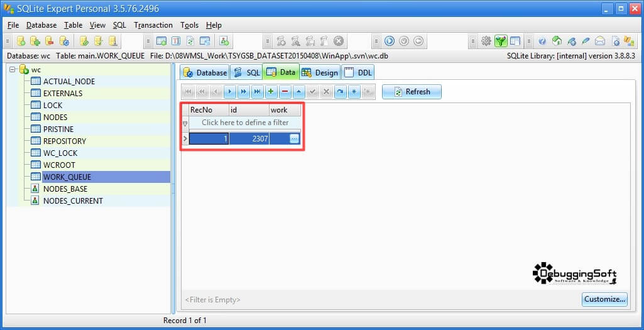
Task: Click the id cell showing 2307
Action: (x=249, y=139)
